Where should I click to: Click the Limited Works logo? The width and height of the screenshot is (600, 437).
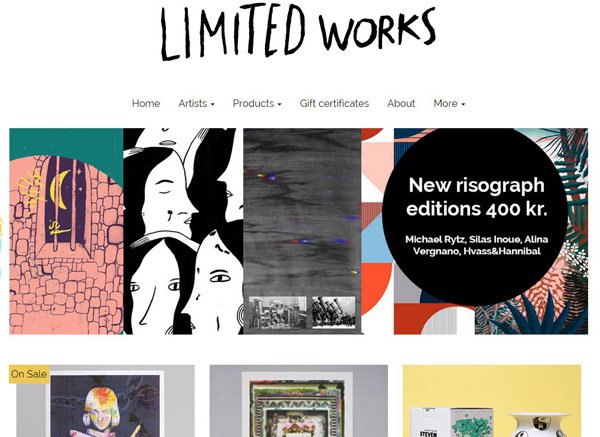[x=298, y=33]
